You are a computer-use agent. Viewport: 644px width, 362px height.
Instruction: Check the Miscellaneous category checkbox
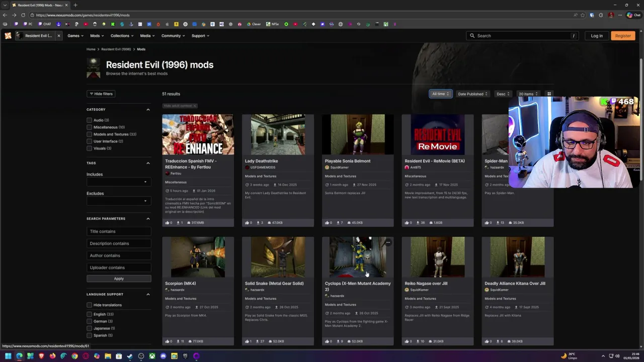pos(89,127)
